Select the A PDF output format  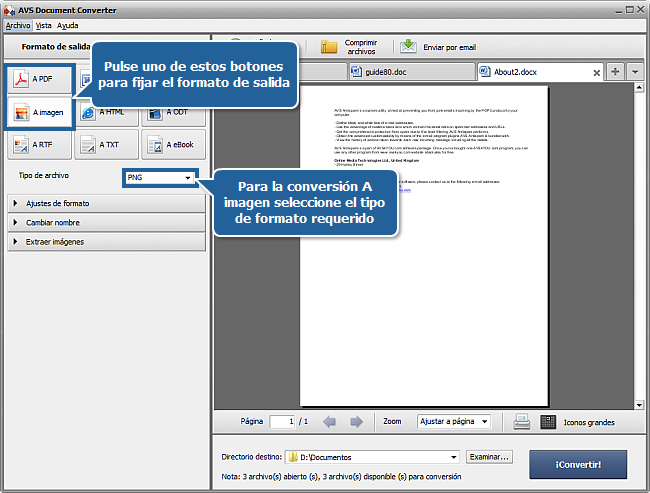tap(39, 79)
